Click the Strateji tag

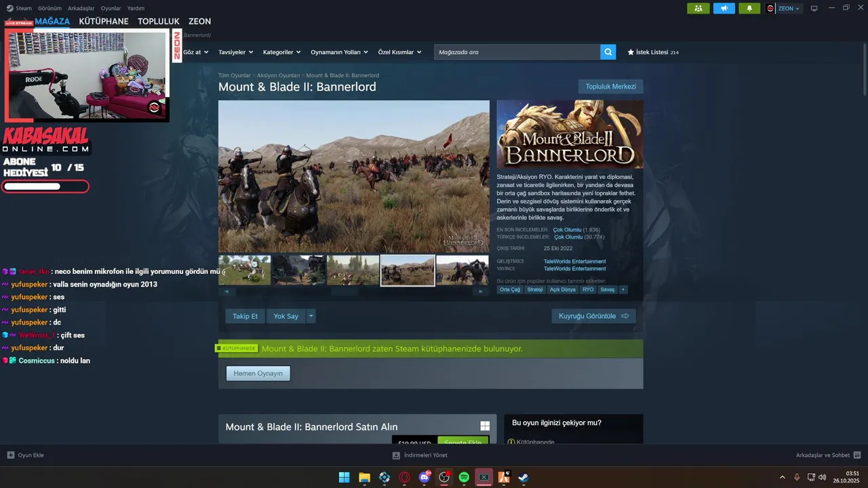pyautogui.click(x=535, y=289)
